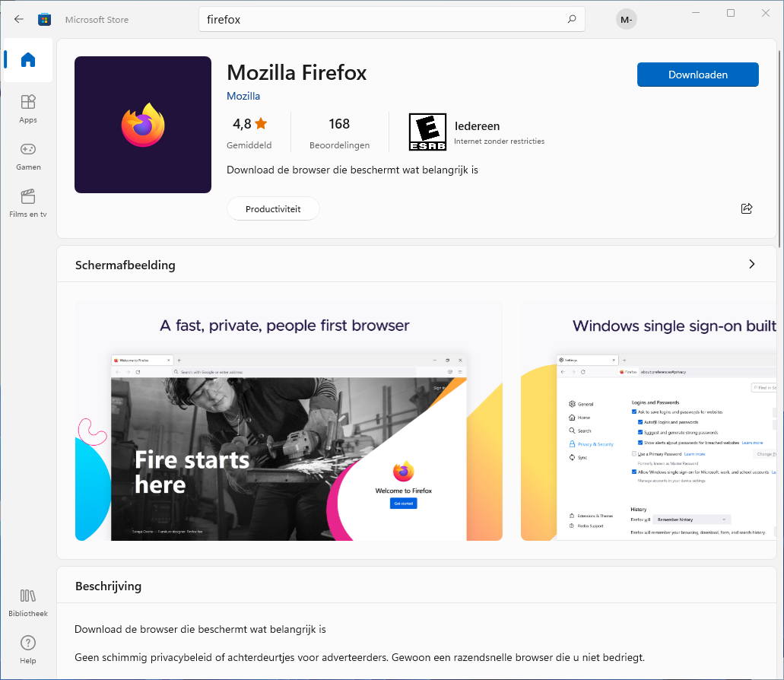The height and width of the screenshot is (680, 784).
Task: Switch to the Gamen section
Action: click(28, 155)
